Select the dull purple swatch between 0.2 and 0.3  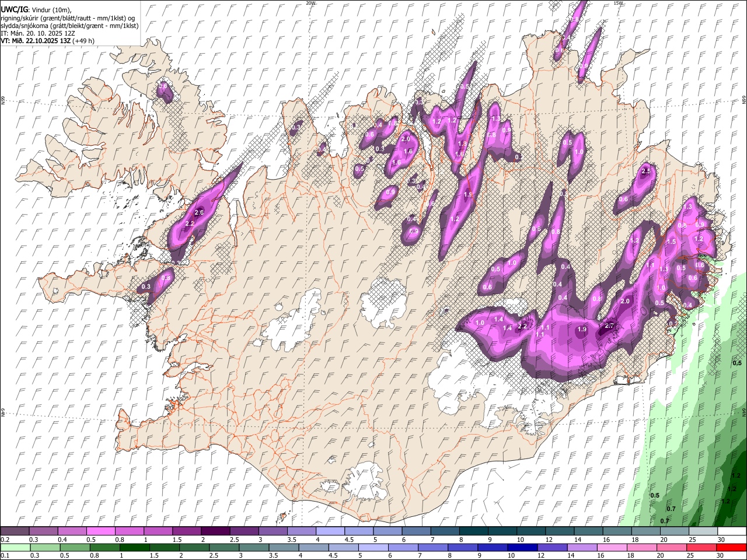15,531
